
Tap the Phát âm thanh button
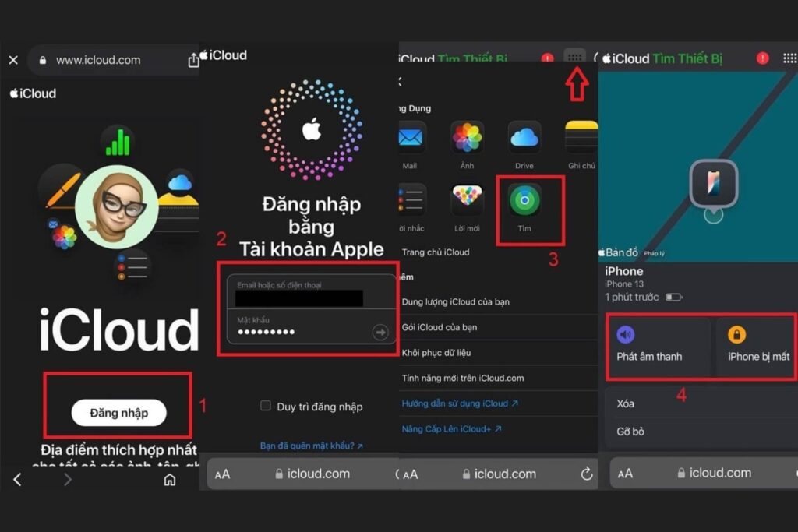pos(658,346)
